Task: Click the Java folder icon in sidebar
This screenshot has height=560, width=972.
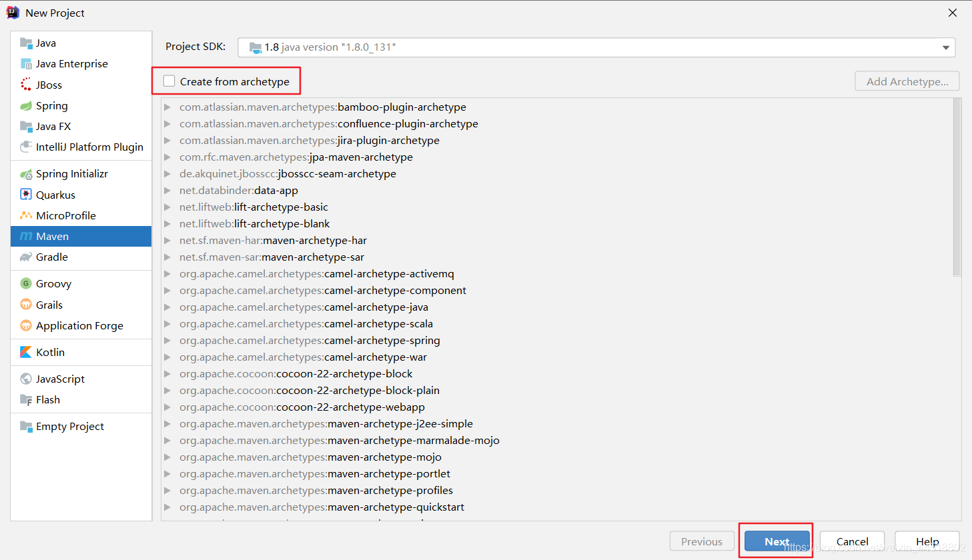Action: click(x=26, y=43)
